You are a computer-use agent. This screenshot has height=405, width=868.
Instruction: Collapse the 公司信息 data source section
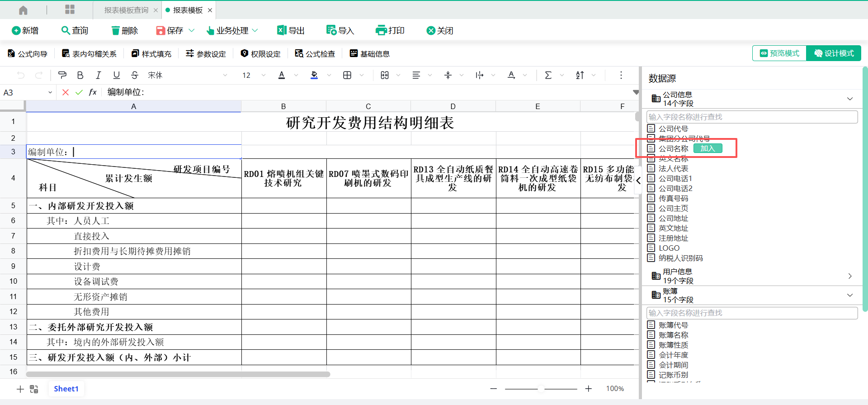[849, 99]
